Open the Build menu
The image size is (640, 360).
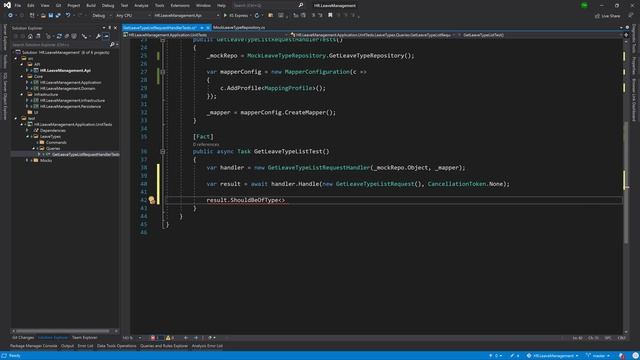91,6
